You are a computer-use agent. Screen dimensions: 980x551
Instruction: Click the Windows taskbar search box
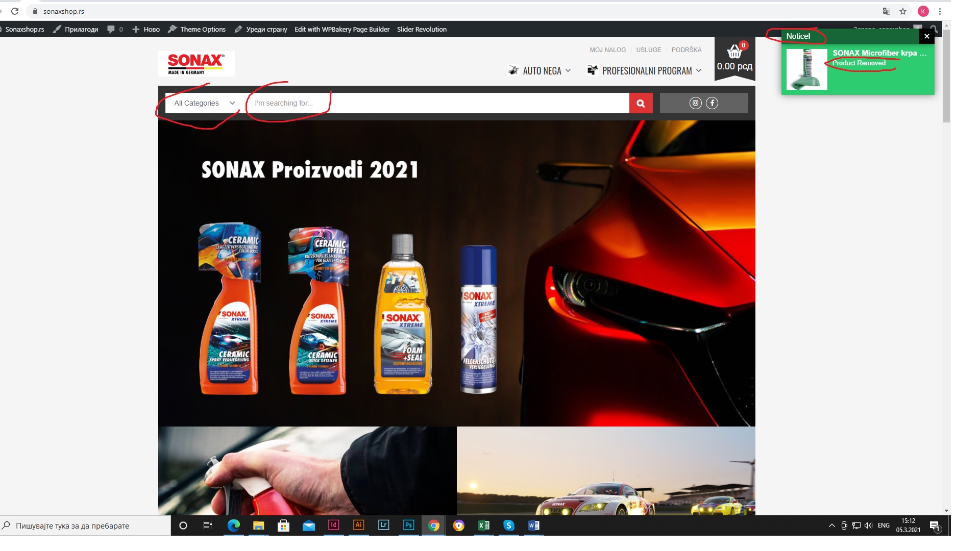[x=85, y=525]
